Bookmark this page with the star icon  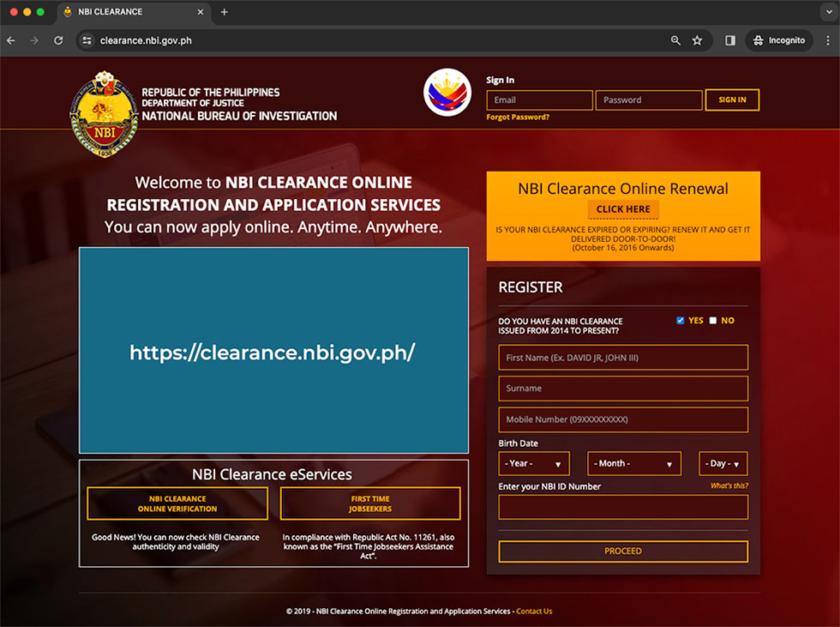pyautogui.click(x=697, y=40)
